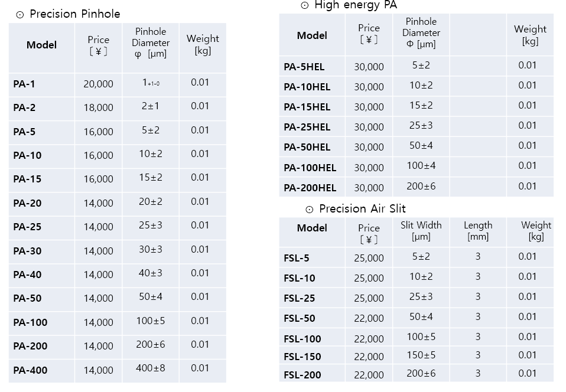Click the Pinhole Diameter header in Precision Pinhole table

pyautogui.click(x=151, y=43)
